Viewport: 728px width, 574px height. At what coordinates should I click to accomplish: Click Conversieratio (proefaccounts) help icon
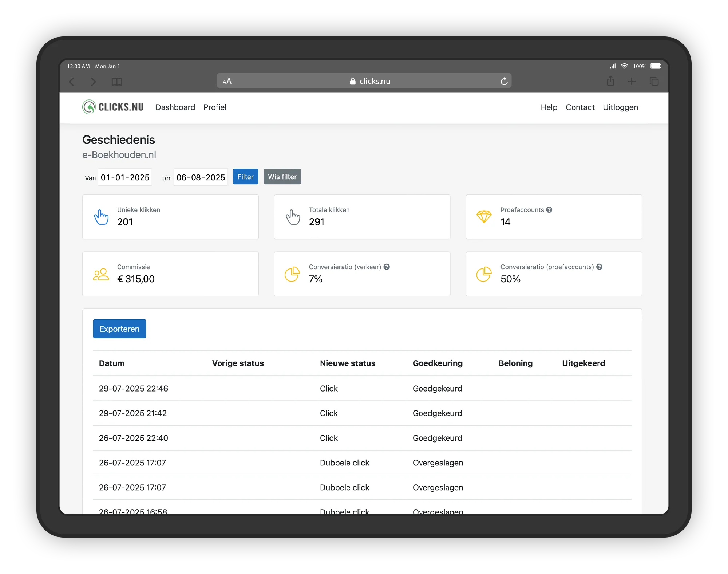[x=599, y=267]
